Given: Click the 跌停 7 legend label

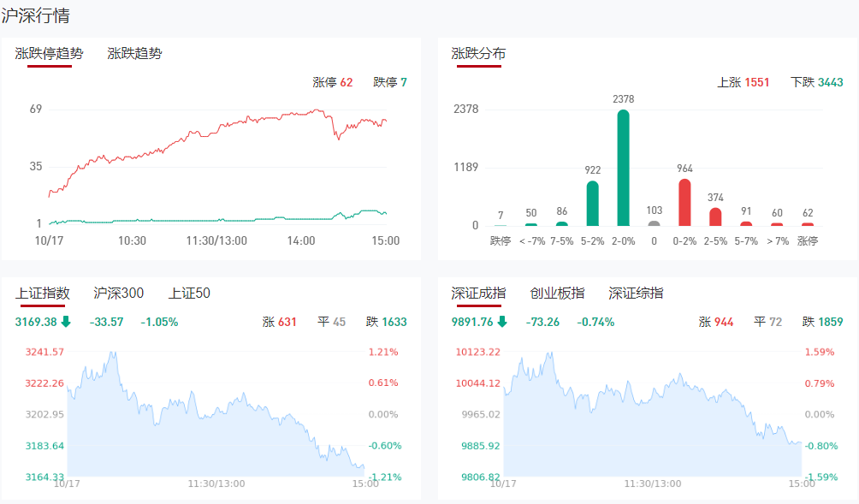Looking at the screenshot, I should [x=390, y=82].
